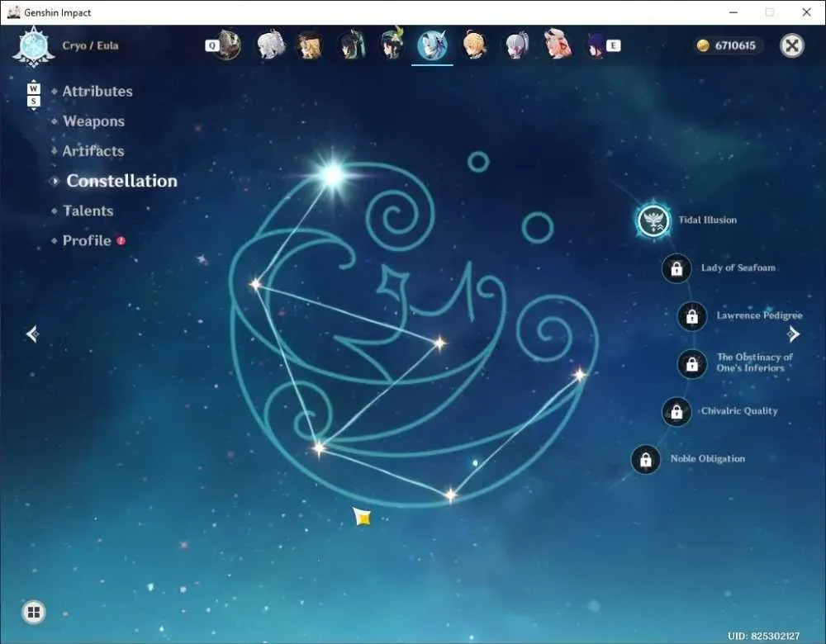This screenshot has height=644, width=826.
Task: Open the Tidal Illusion constellation icon
Action: click(x=653, y=220)
